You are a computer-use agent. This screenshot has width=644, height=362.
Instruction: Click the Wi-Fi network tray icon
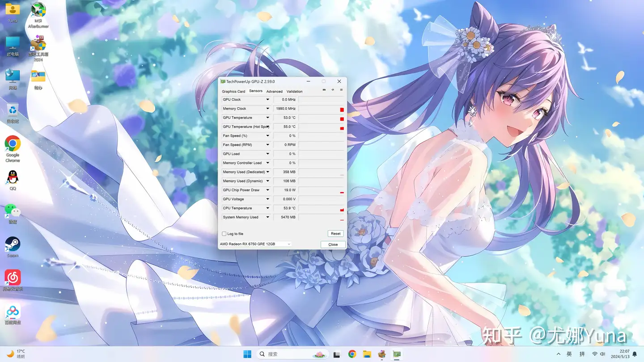click(595, 354)
